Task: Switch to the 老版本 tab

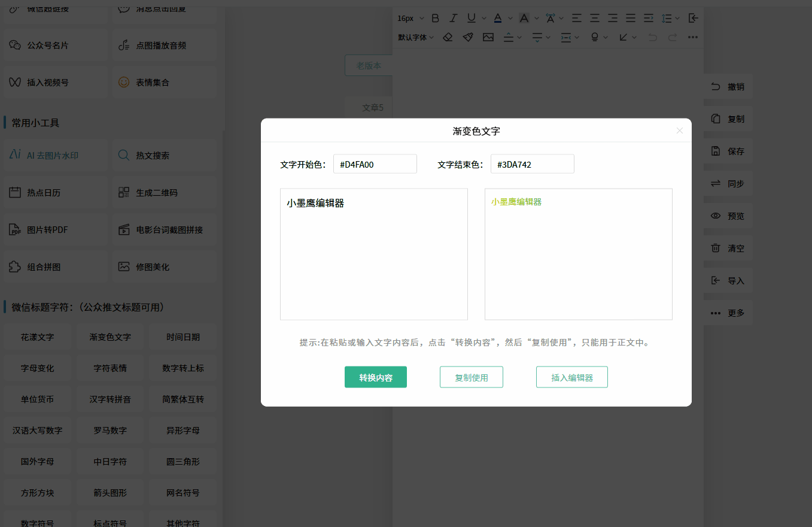Action: coord(369,65)
